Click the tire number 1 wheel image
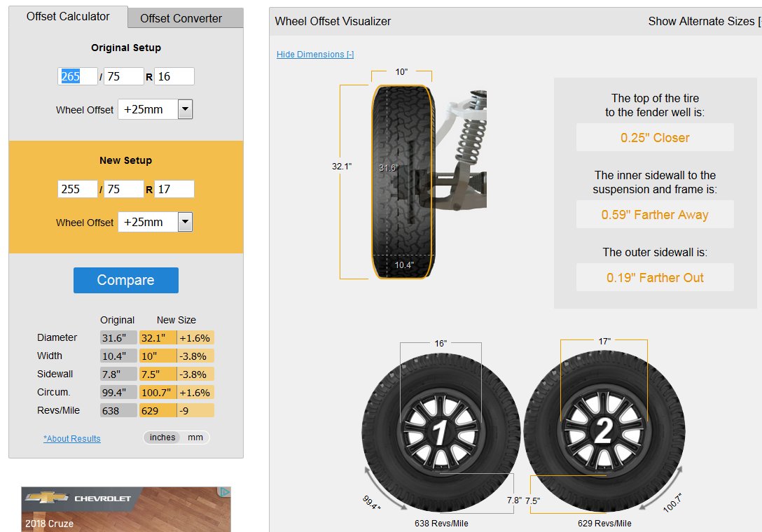This screenshot has height=532, width=762. click(441, 431)
